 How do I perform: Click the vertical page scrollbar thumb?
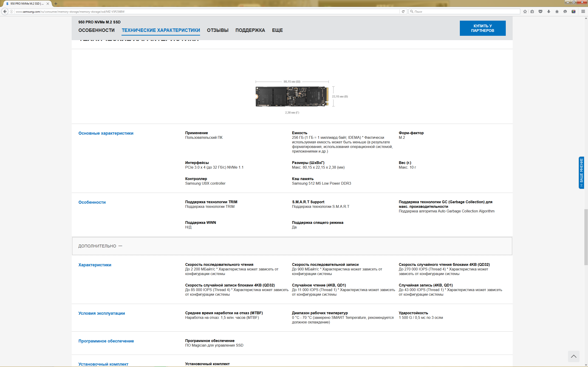tap(586, 237)
